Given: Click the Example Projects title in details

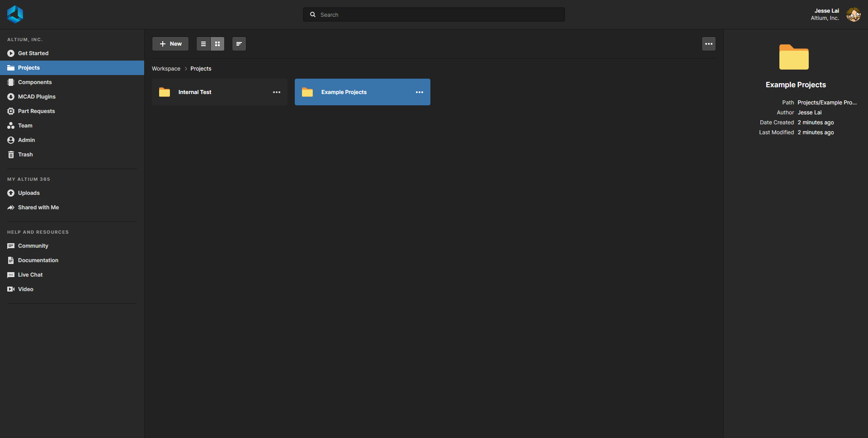Looking at the screenshot, I should pyautogui.click(x=796, y=85).
